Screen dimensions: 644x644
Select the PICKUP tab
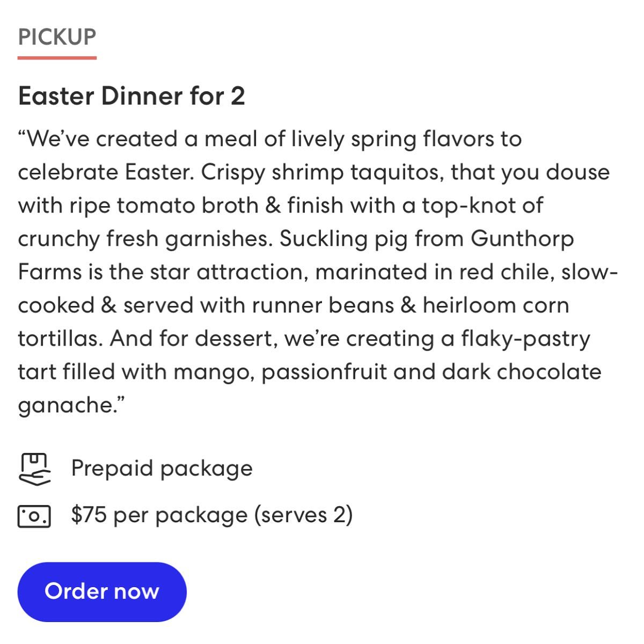pos(57,37)
